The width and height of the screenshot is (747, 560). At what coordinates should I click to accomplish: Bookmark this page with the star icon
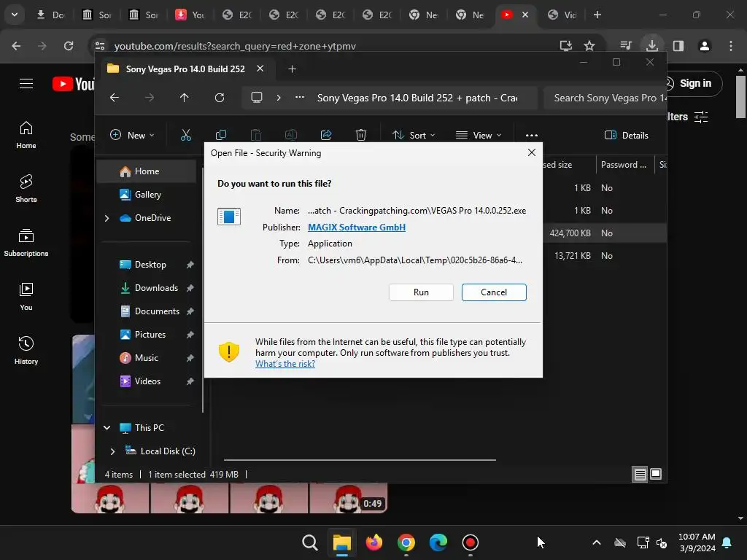point(589,46)
